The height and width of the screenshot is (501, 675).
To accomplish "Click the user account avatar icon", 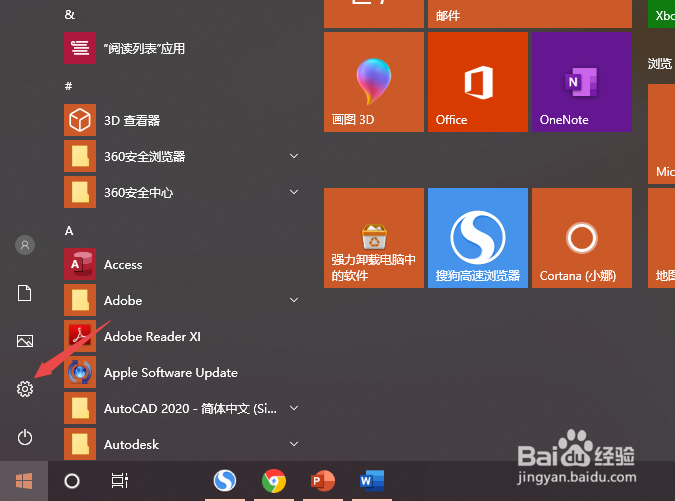I will point(25,245).
